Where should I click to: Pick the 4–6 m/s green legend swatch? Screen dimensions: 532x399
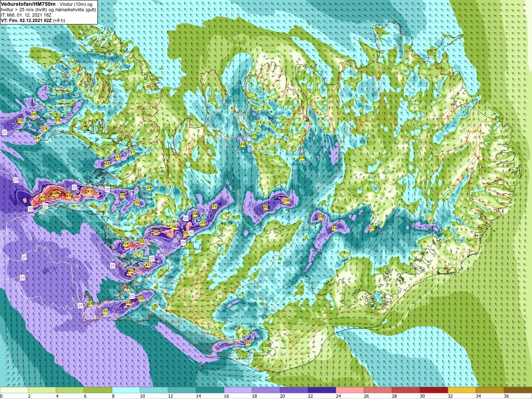(x=70, y=390)
